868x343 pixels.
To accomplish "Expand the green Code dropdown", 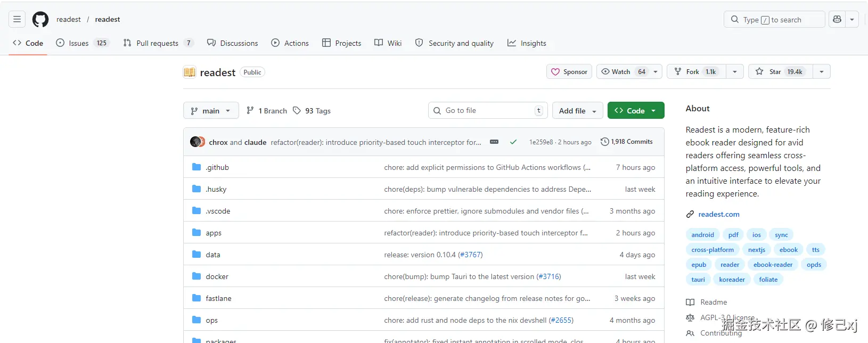I will point(636,111).
